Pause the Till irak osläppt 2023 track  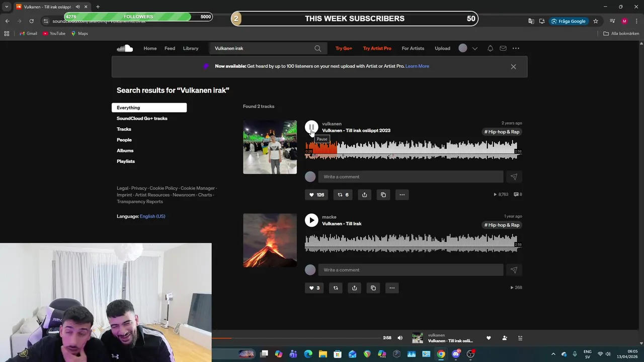(311, 127)
